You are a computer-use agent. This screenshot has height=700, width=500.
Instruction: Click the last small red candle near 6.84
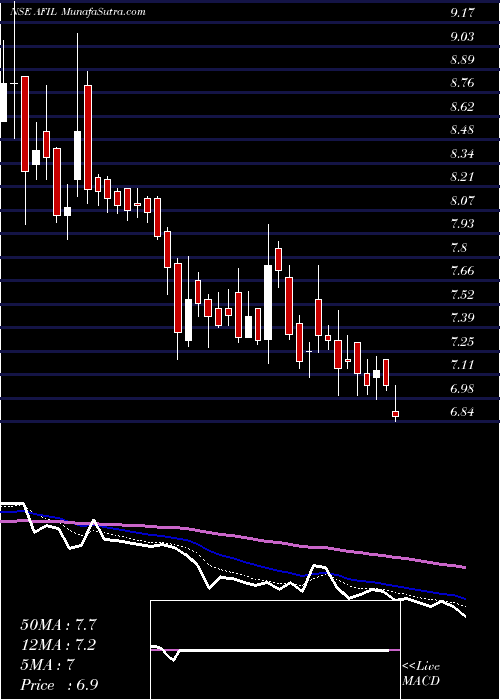pyautogui.click(x=395, y=414)
